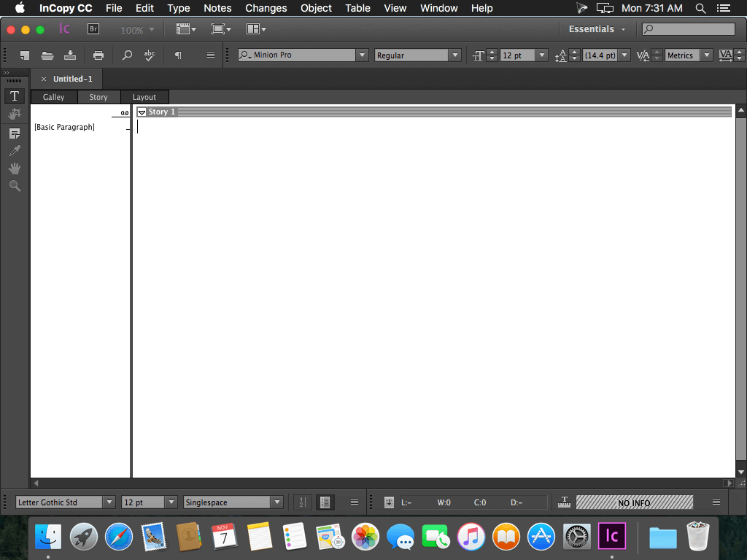Toggle Show Hidden Characters pilcrow icon
The width and height of the screenshot is (747, 560).
click(x=178, y=55)
